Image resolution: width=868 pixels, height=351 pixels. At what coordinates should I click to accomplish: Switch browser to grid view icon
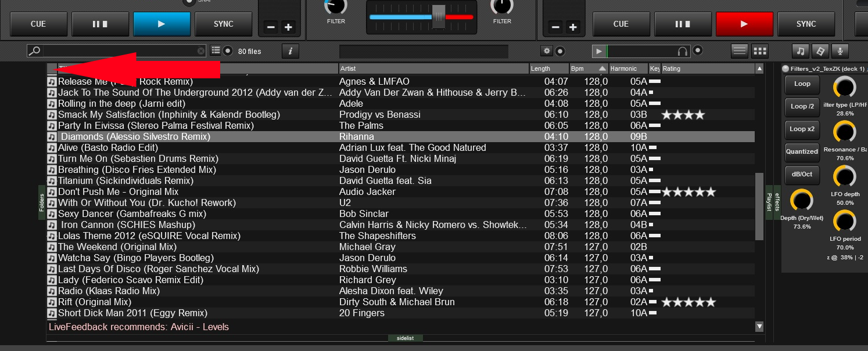760,50
